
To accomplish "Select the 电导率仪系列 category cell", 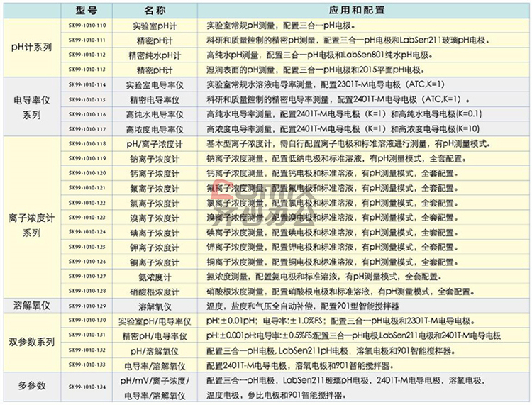I will pos(32,107).
